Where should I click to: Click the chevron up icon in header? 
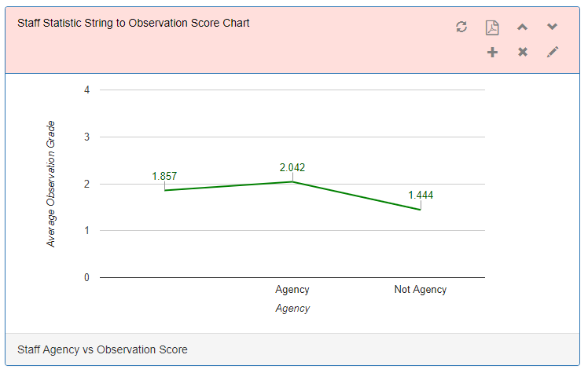(x=522, y=27)
